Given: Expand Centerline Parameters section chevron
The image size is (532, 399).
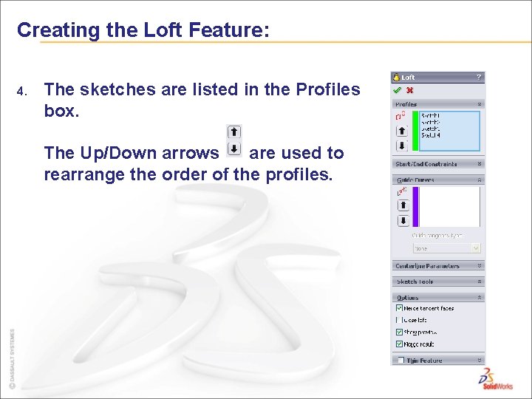Looking at the screenshot, I should [x=480, y=266].
